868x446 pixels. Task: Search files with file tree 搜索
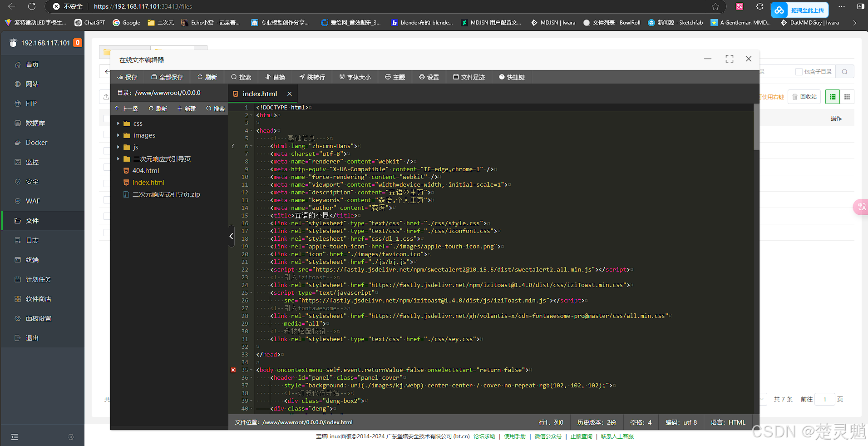click(x=216, y=109)
